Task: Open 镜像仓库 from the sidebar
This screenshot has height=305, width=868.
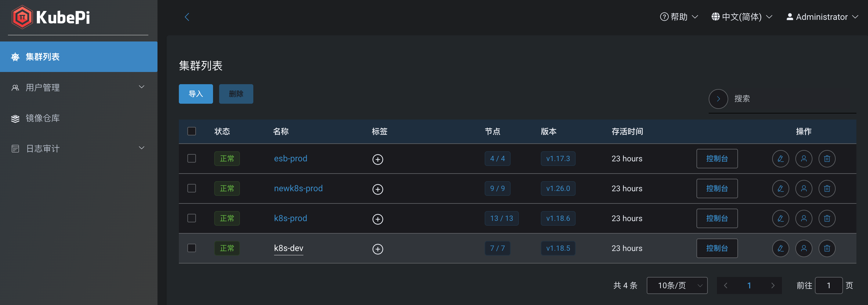Action: click(43, 118)
